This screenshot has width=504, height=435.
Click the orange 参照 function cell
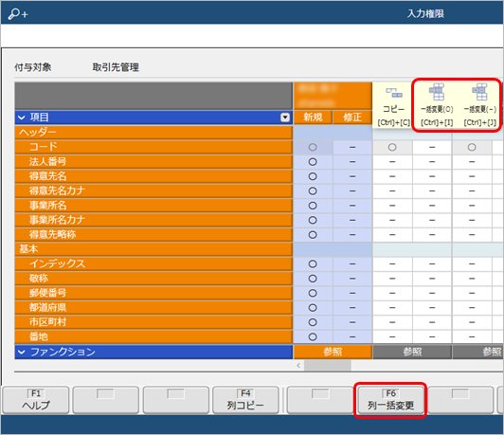pyautogui.click(x=333, y=352)
